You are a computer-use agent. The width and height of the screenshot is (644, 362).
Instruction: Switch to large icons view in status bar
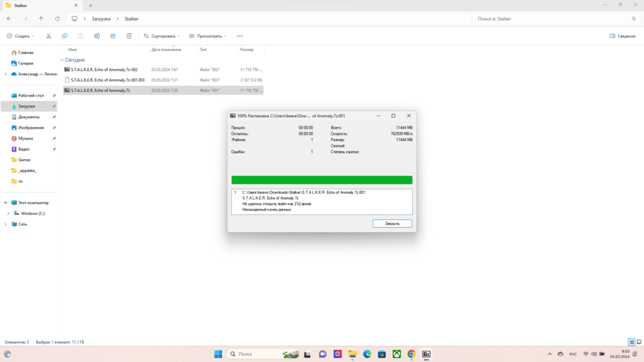(639, 342)
